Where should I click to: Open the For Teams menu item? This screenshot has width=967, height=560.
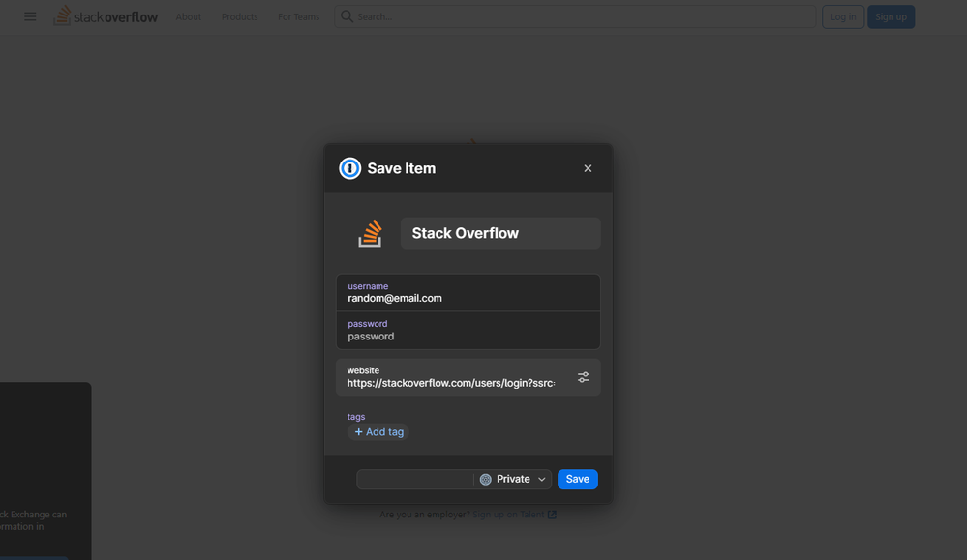pyautogui.click(x=298, y=16)
